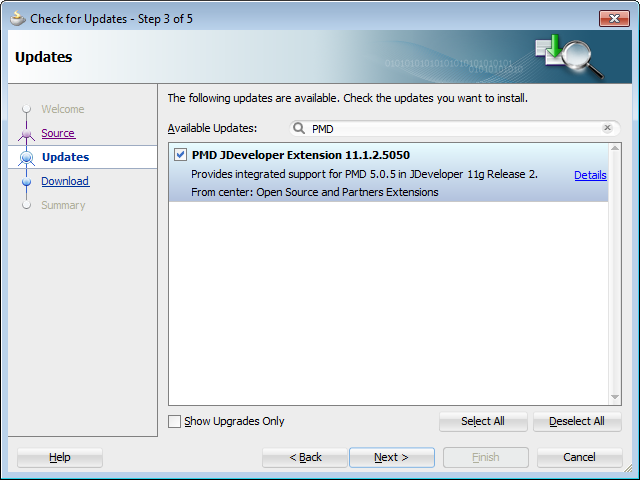Jump to the Download step
The image size is (640, 480).
click(x=65, y=181)
